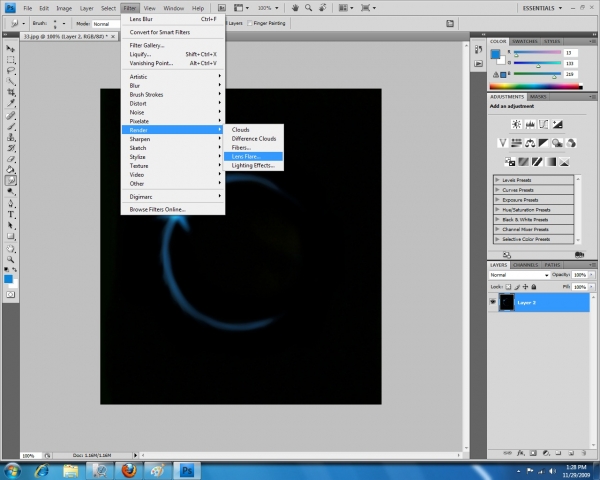The width and height of the screenshot is (600, 480).
Task: Launch Bridge from the application bar
Action: pos(222,8)
